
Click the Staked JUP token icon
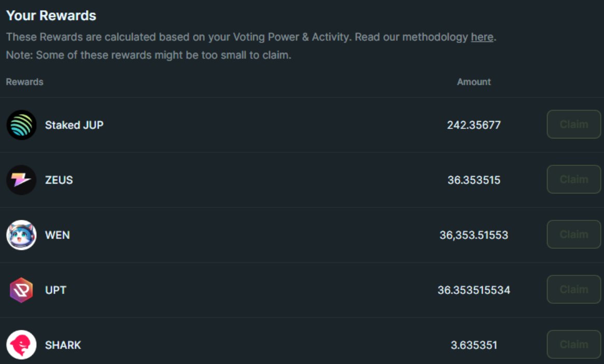[x=22, y=125]
